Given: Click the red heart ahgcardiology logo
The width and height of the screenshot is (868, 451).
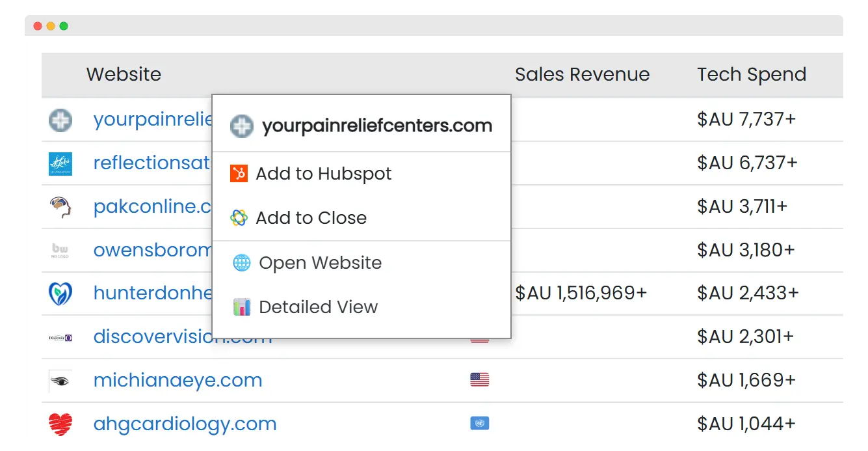Looking at the screenshot, I should [x=60, y=424].
